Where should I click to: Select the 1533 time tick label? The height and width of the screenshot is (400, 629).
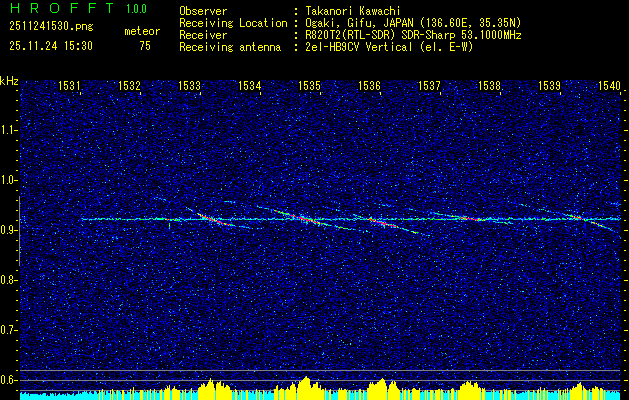[189, 86]
